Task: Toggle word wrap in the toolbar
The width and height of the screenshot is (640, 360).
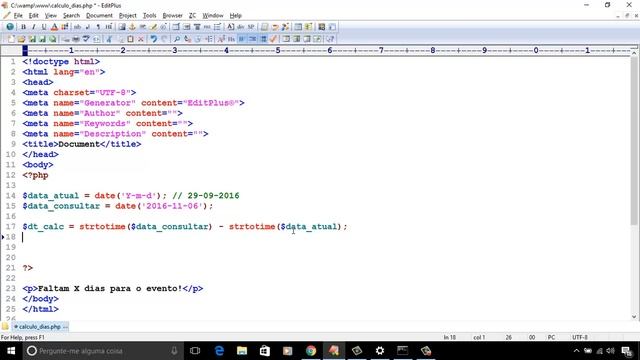Action: [x=242, y=39]
